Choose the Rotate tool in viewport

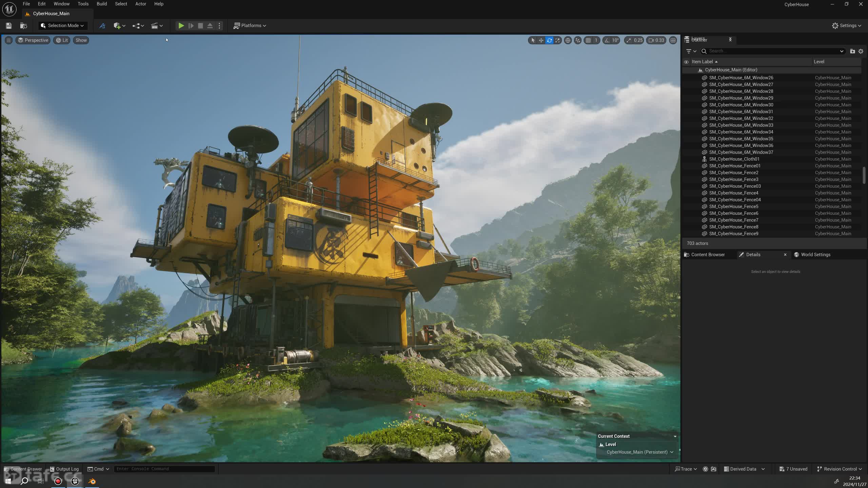click(x=549, y=40)
